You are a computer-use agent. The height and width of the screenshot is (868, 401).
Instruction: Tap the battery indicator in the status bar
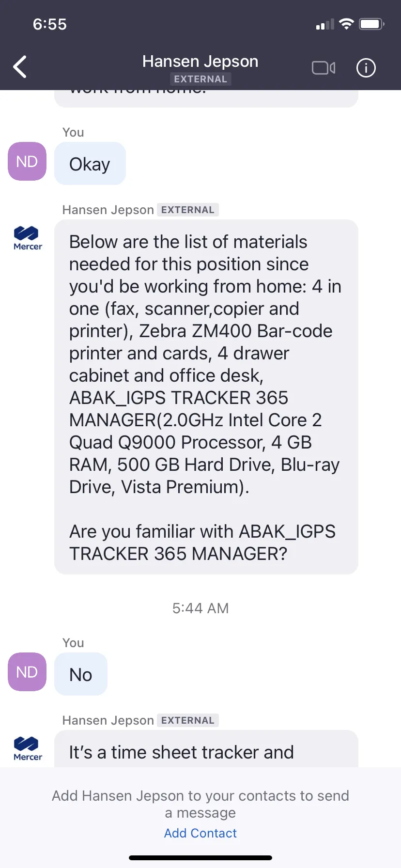tap(371, 24)
